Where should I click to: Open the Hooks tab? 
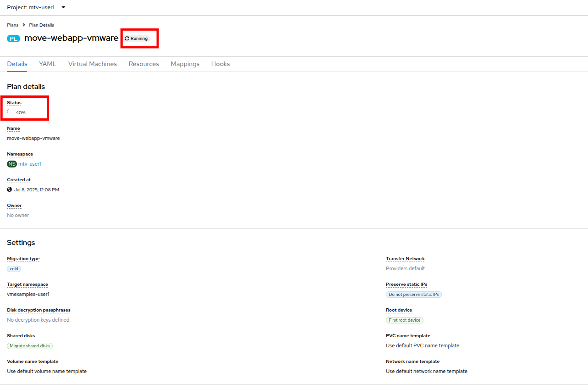(220, 64)
